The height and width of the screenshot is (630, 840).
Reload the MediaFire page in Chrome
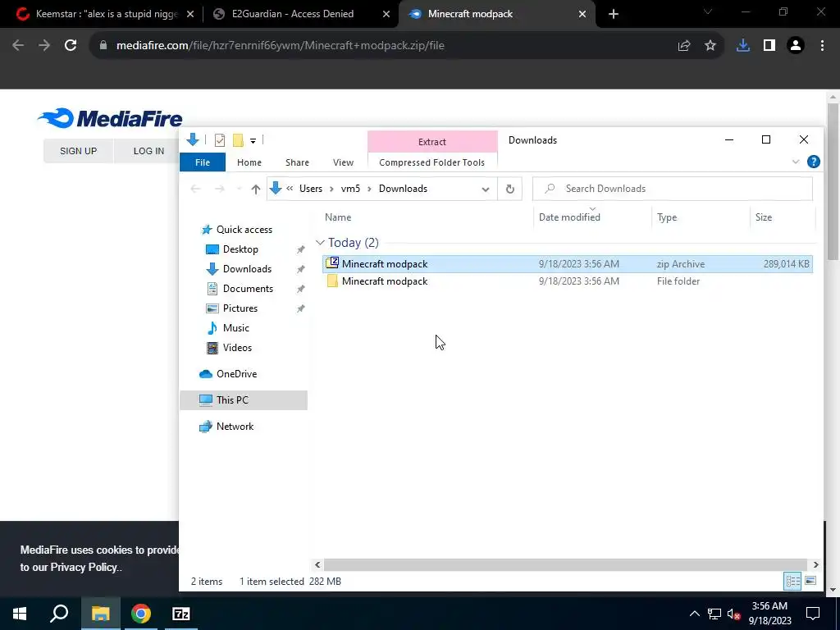coord(71,46)
